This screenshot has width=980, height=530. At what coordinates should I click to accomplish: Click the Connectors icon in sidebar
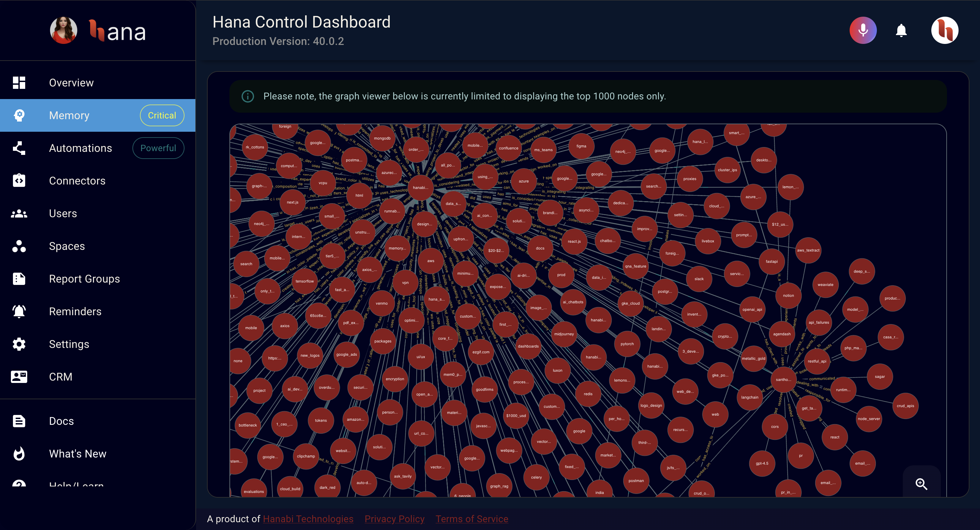[19, 179]
